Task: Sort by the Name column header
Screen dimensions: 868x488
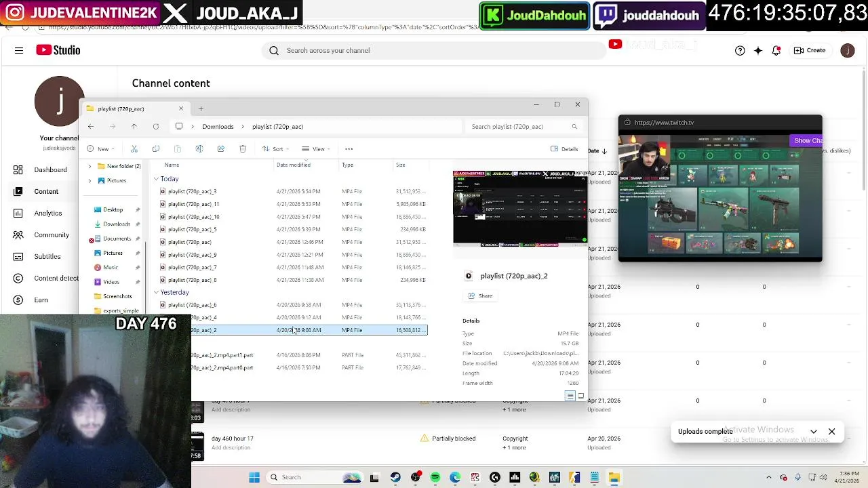Action: click(172, 165)
